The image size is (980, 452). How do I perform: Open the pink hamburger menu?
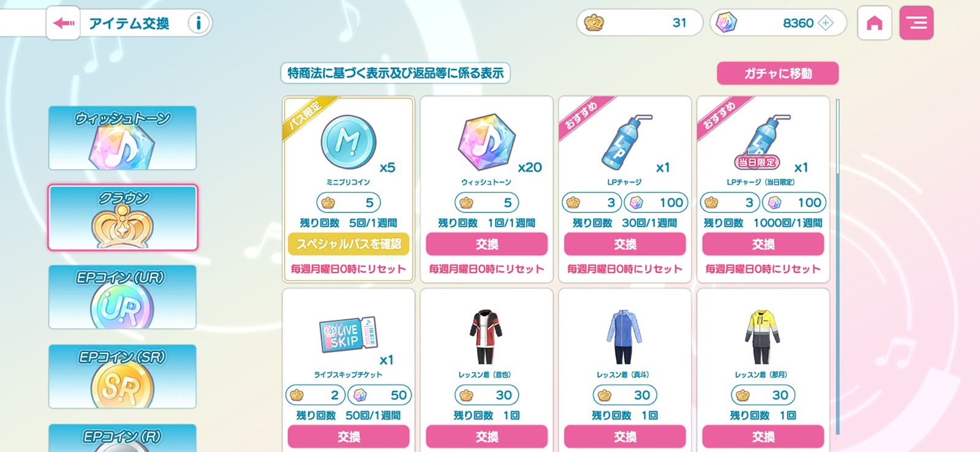(916, 23)
